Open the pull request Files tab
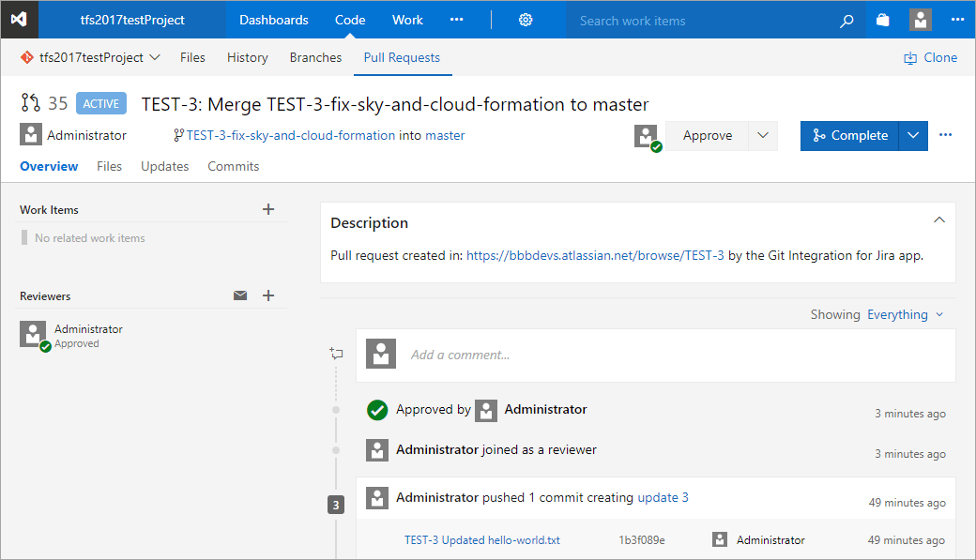Image resolution: width=976 pixels, height=560 pixels. [109, 166]
